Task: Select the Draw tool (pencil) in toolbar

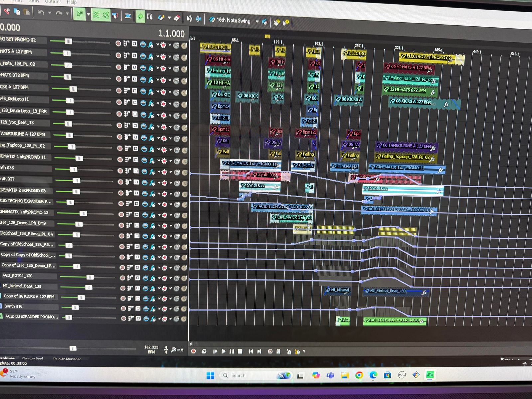Action: 140,16
